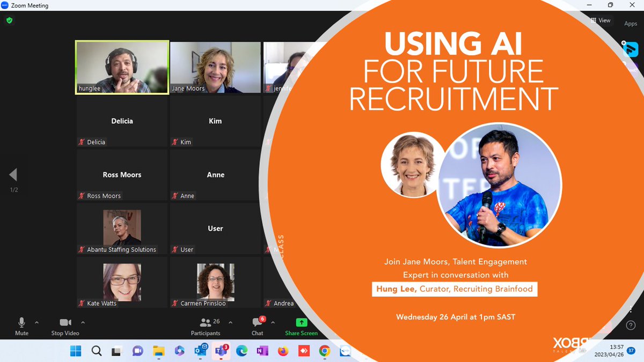
Task: Expand video options arrow beside Stop Video
Action: coord(83,323)
